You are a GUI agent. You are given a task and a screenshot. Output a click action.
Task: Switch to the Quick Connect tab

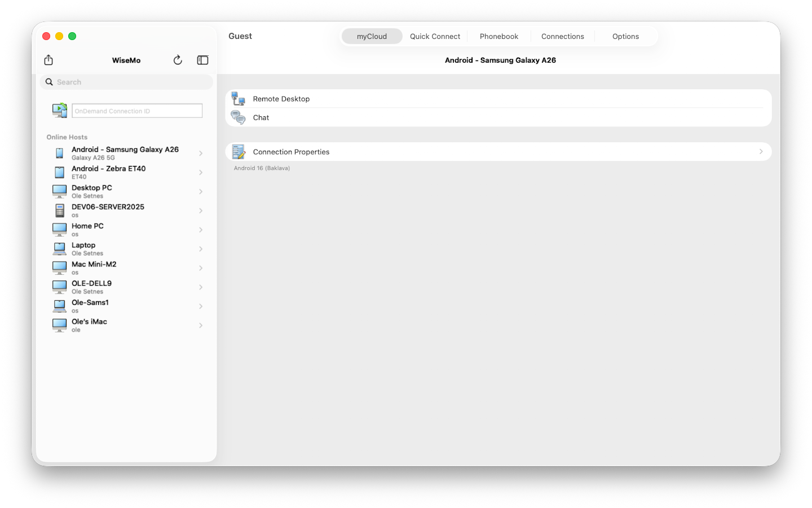tap(435, 36)
